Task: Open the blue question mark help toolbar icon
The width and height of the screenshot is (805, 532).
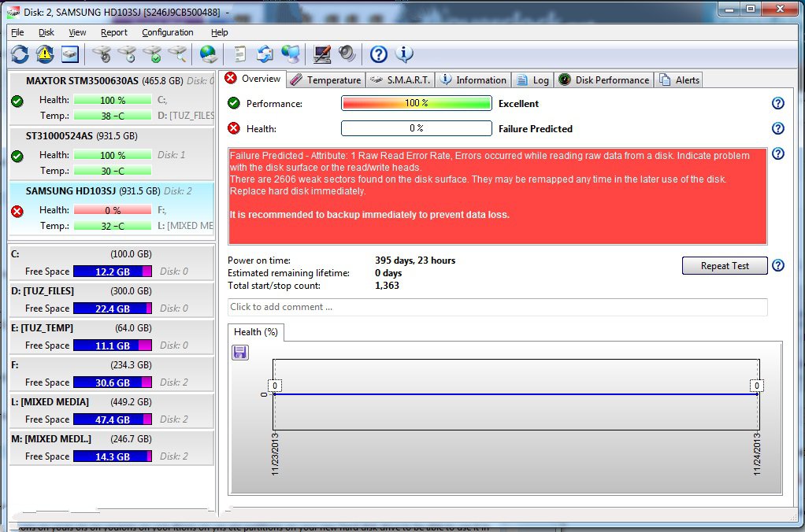Action: pyautogui.click(x=379, y=54)
